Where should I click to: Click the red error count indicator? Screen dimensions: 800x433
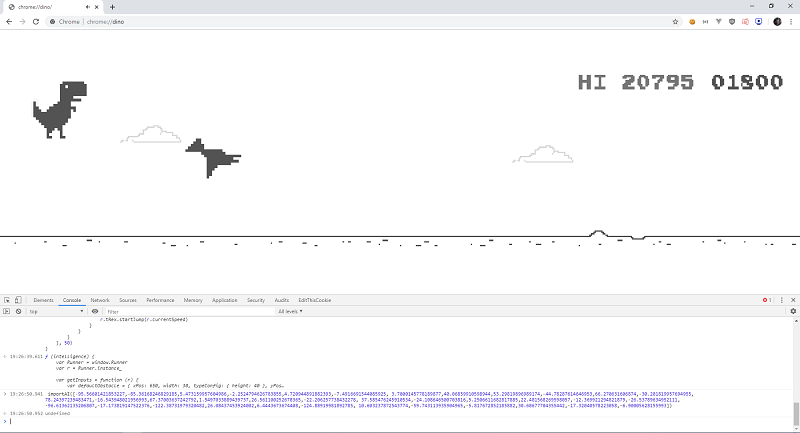click(x=767, y=300)
